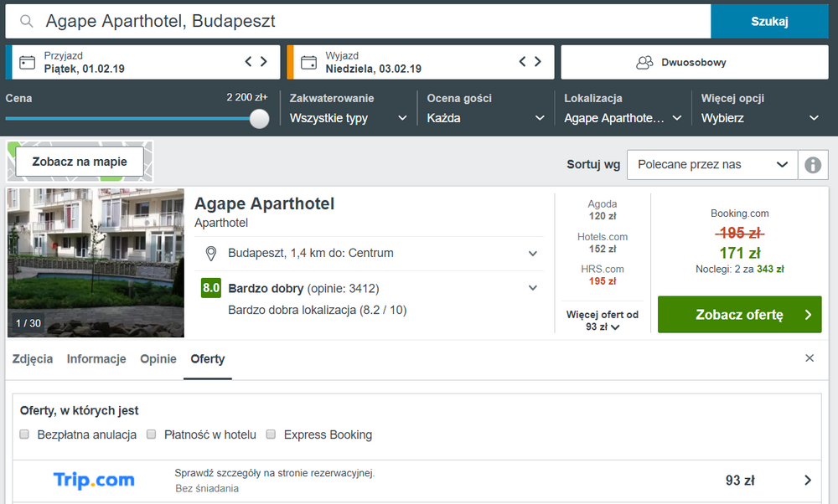Viewport: 838px width, 504px height.
Task: Open Agoda 120 zł offer
Action: (603, 210)
